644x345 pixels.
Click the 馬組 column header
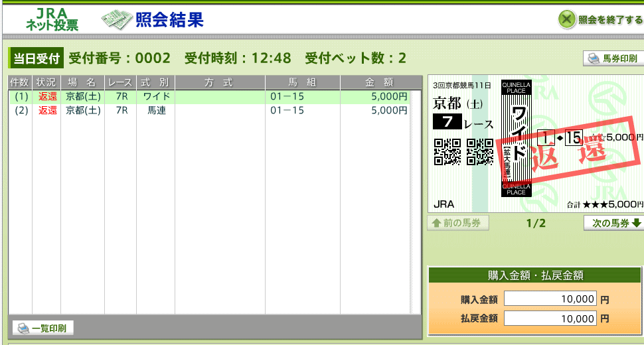tap(303, 82)
